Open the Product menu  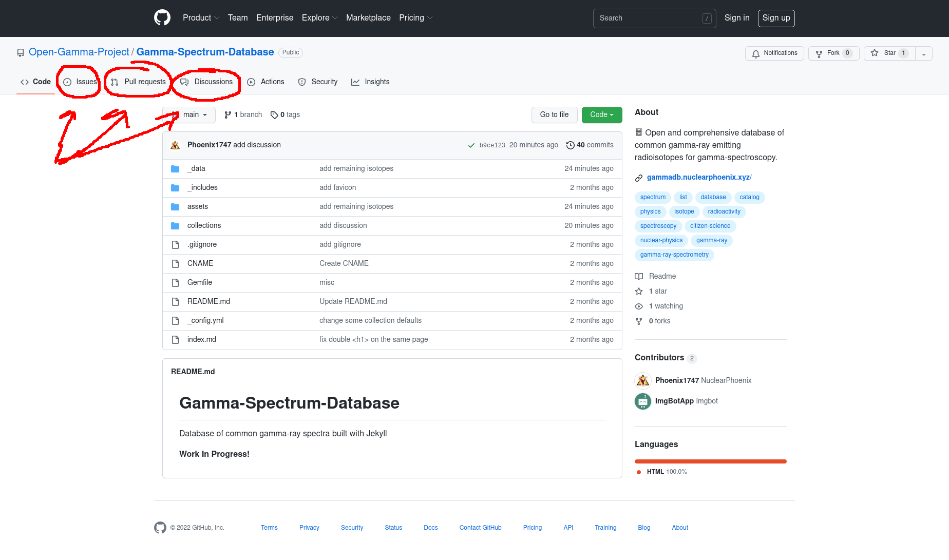201,18
